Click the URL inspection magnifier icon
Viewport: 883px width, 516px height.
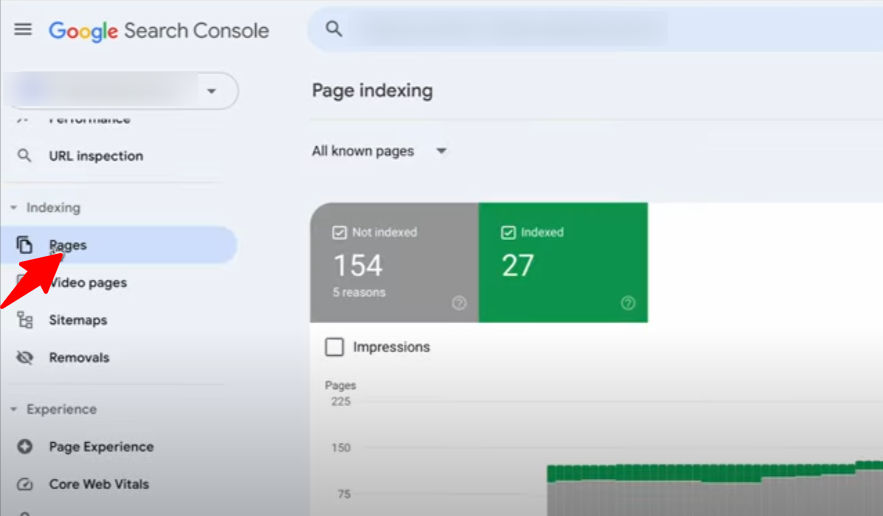tap(24, 155)
